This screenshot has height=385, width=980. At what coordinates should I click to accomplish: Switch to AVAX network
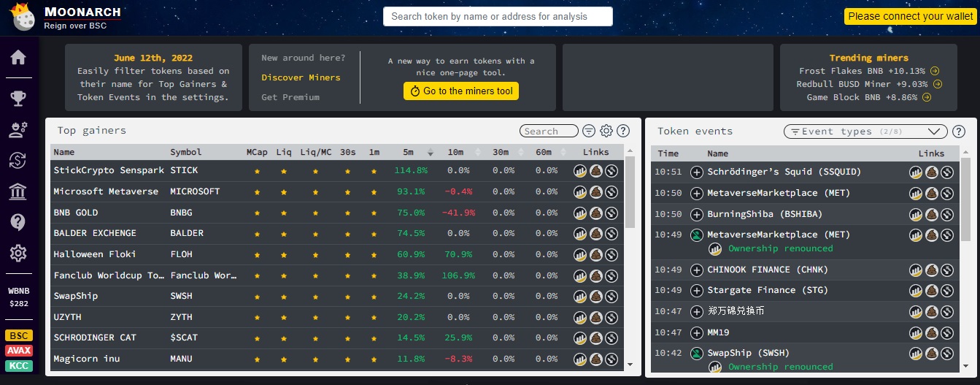tap(19, 351)
